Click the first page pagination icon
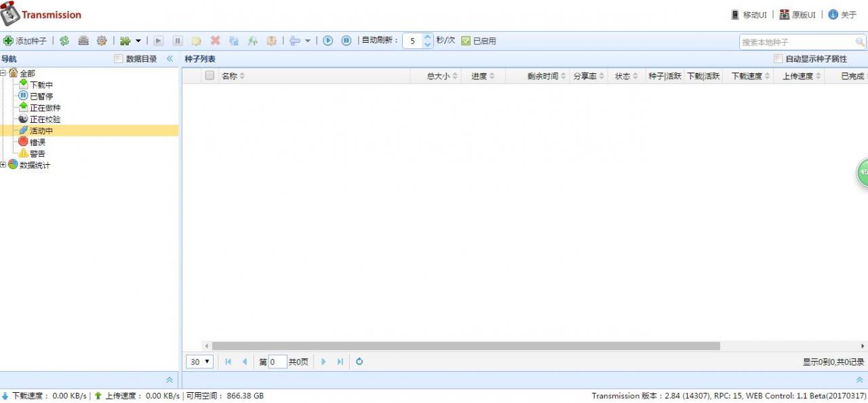The height and width of the screenshot is (403, 868). pos(228,362)
